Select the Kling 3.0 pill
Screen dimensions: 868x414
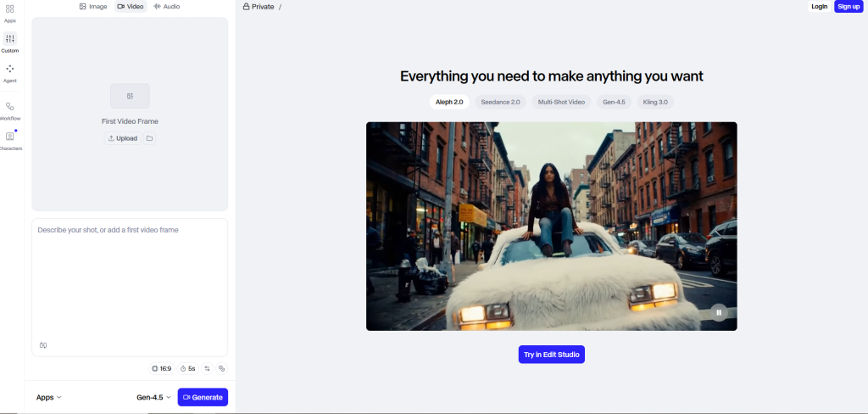pyautogui.click(x=655, y=102)
